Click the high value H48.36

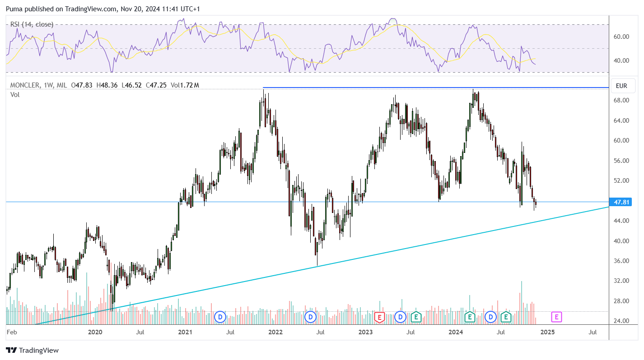(x=106, y=85)
